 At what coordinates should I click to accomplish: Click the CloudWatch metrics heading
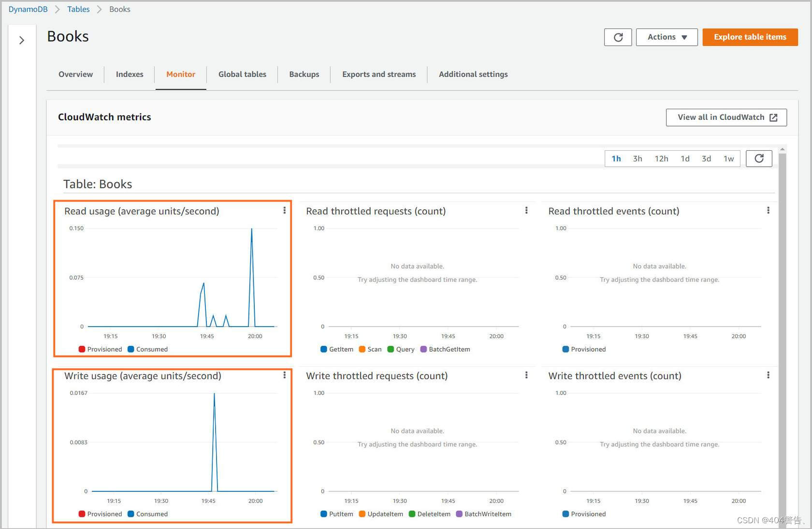104,117
